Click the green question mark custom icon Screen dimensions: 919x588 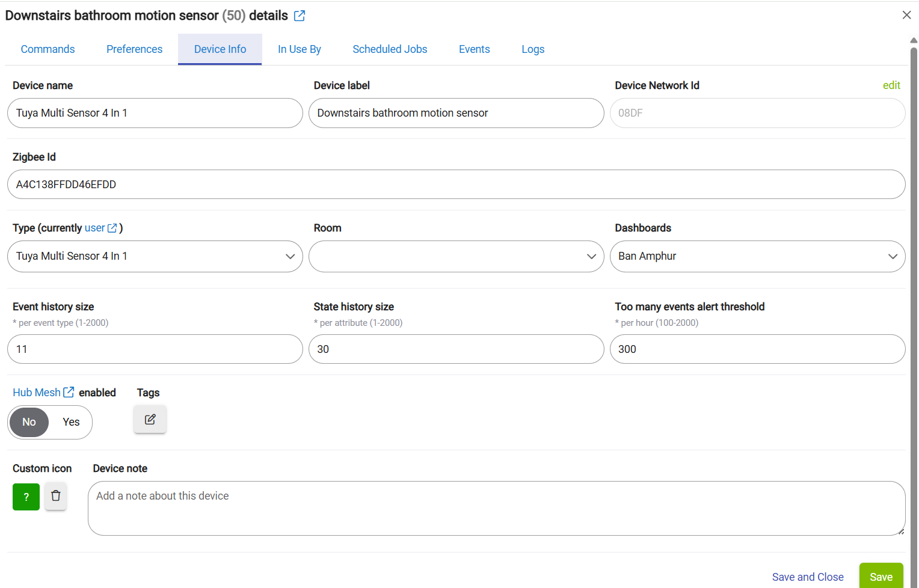pos(26,497)
